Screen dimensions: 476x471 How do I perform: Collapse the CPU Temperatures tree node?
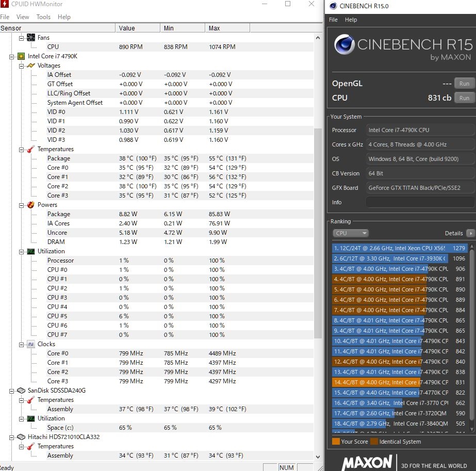click(21, 150)
